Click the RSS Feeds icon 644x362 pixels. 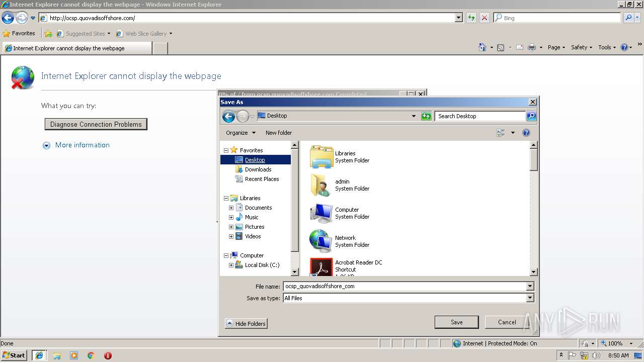(501, 47)
